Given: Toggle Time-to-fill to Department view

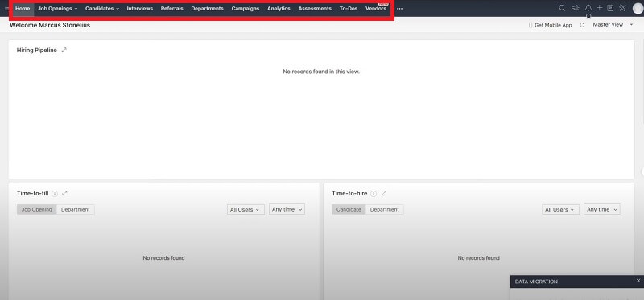Looking at the screenshot, I should tap(76, 209).
